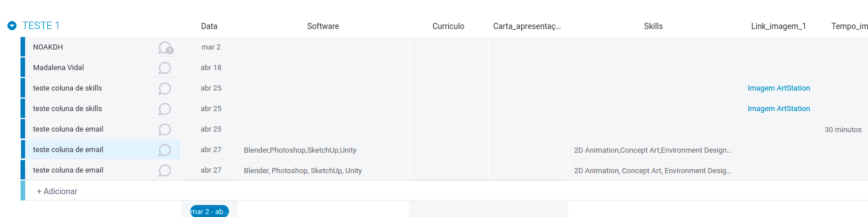This screenshot has width=868, height=217.
Task: Open the second Imagem ArtStation link
Action: click(x=779, y=108)
